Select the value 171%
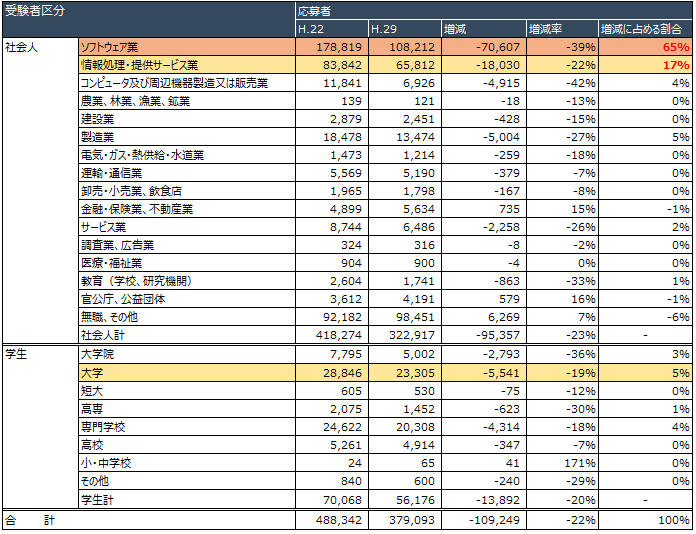 point(580,463)
